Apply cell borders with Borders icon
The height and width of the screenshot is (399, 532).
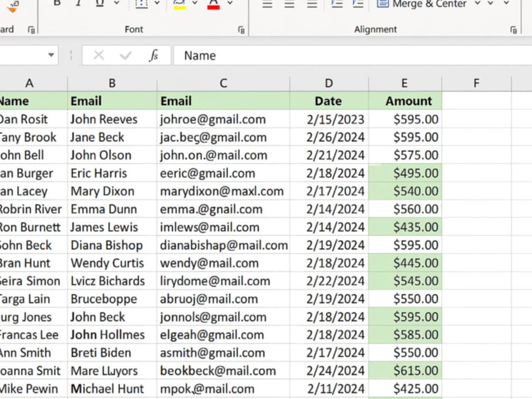[141, 3]
